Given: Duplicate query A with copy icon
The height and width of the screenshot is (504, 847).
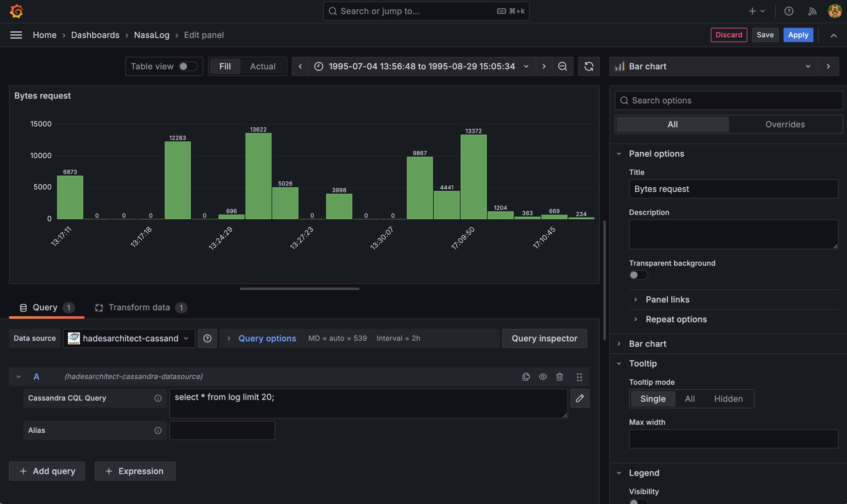Looking at the screenshot, I should coord(526,376).
